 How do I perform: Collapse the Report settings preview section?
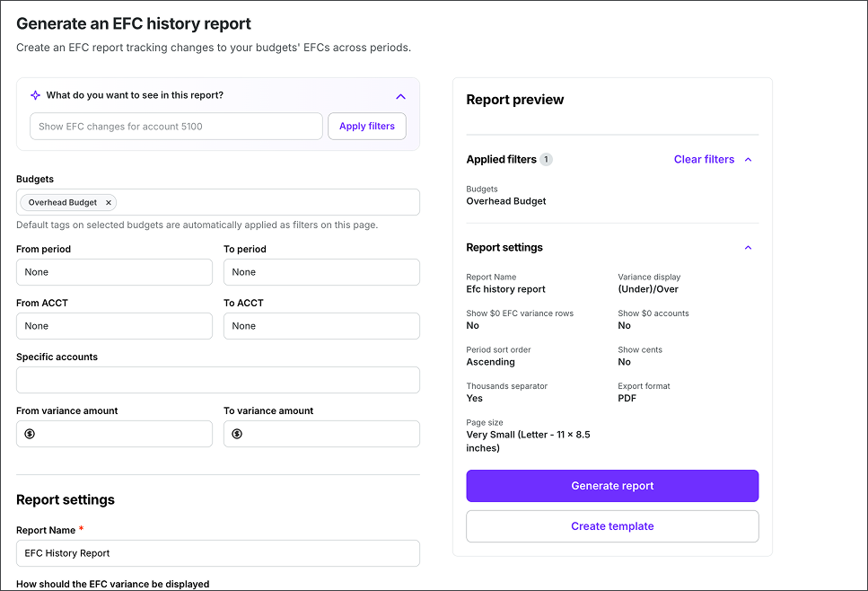click(748, 248)
